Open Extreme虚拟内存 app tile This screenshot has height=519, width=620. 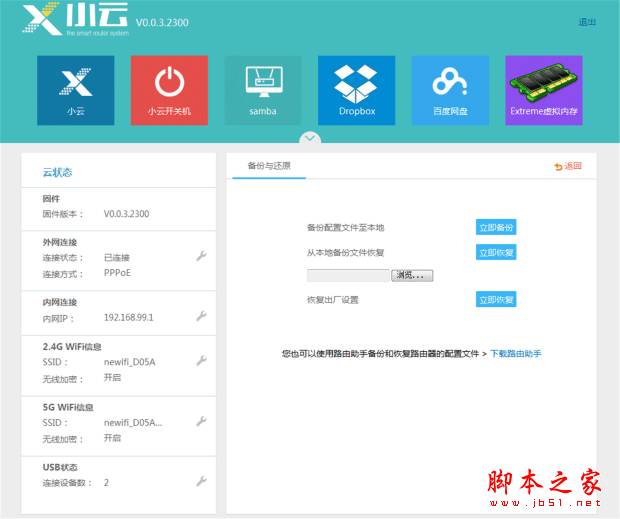544,91
